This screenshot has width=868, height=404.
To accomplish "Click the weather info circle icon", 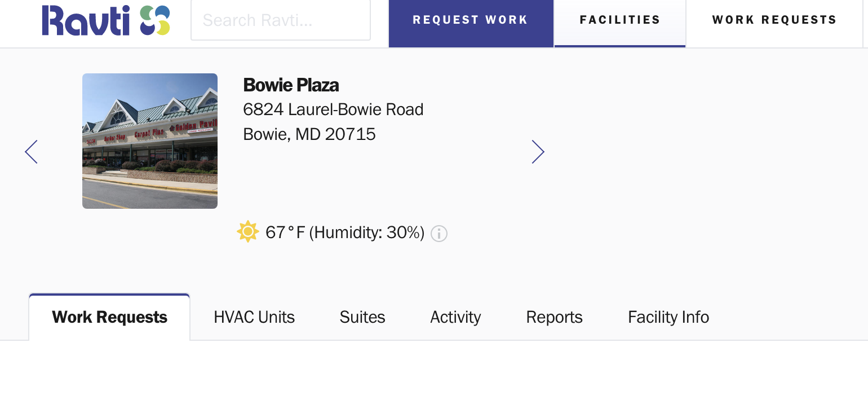I will click(439, 233).
